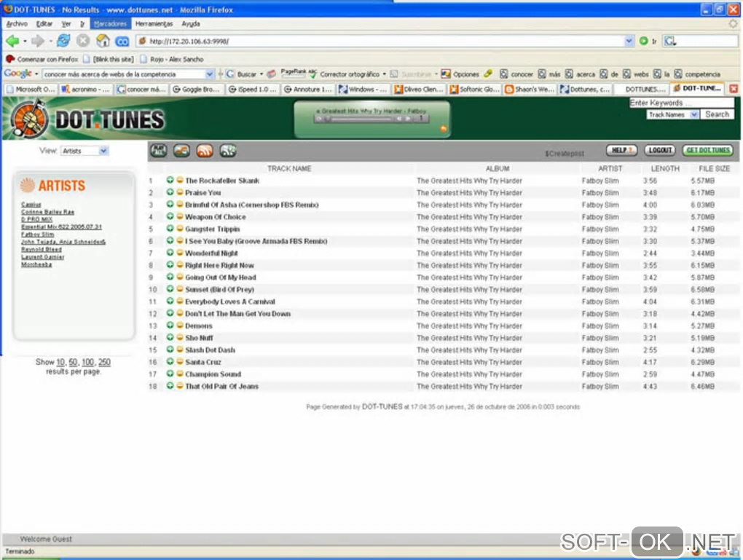This screenshot has width=743, height=560.
Task: Click the yellow icon beside That Old Pair Of Jeans
Action: pos(180,386)
